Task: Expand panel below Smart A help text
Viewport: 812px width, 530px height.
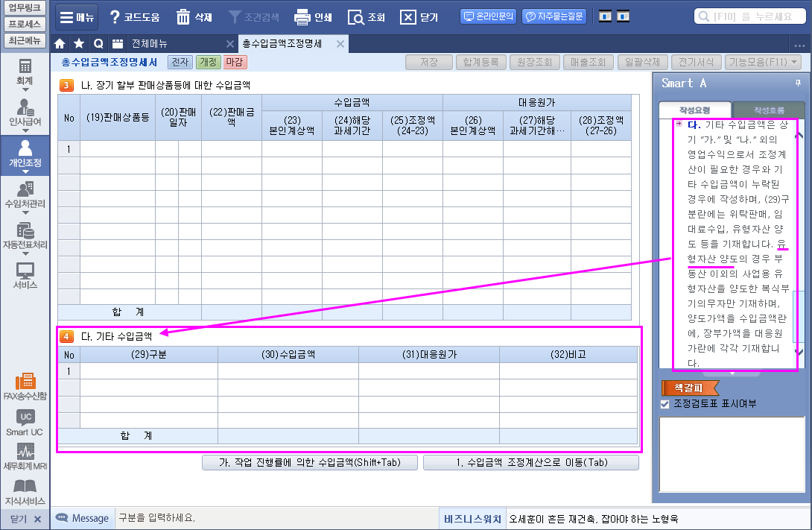Action: click(732, 373)
